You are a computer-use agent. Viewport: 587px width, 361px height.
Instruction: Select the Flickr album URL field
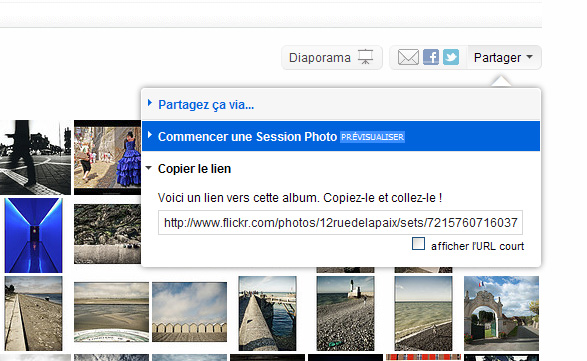coord(340,223)
